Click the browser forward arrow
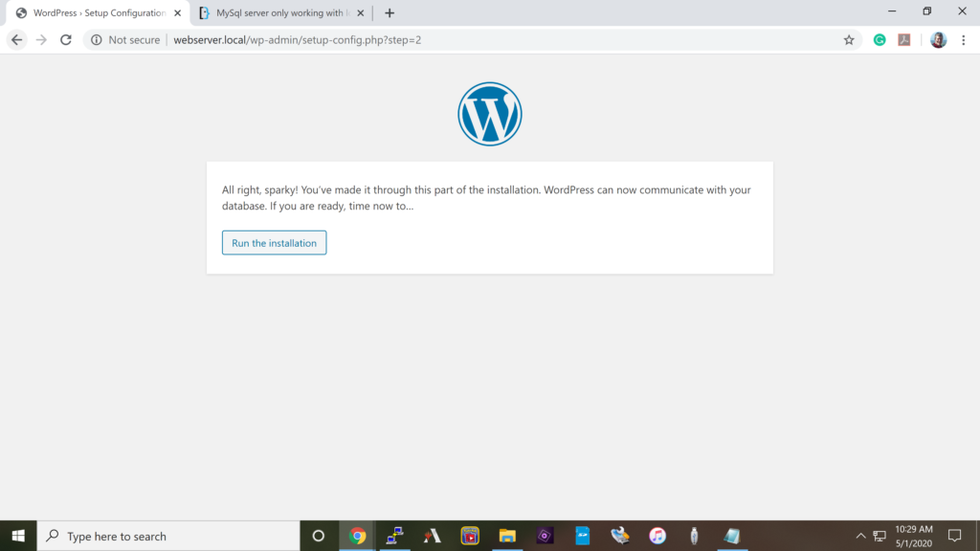 tap(41, 40)
